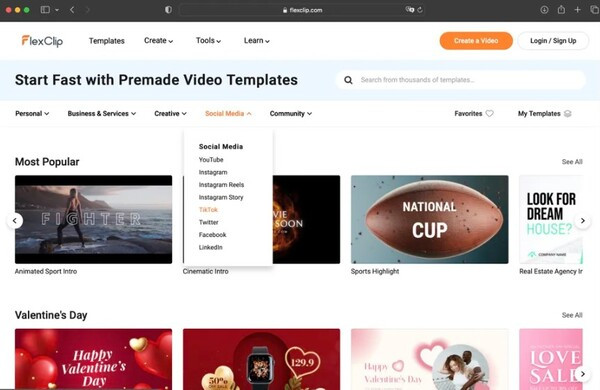This screenshot has width=600, height=390.
Task: Click the template search field
Action: point(461,80)
